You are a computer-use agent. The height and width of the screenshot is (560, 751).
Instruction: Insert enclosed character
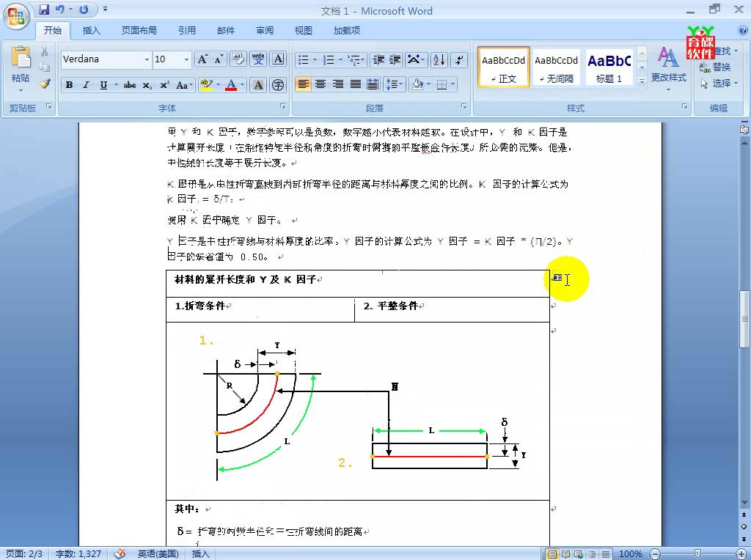[x=278, y=85]
